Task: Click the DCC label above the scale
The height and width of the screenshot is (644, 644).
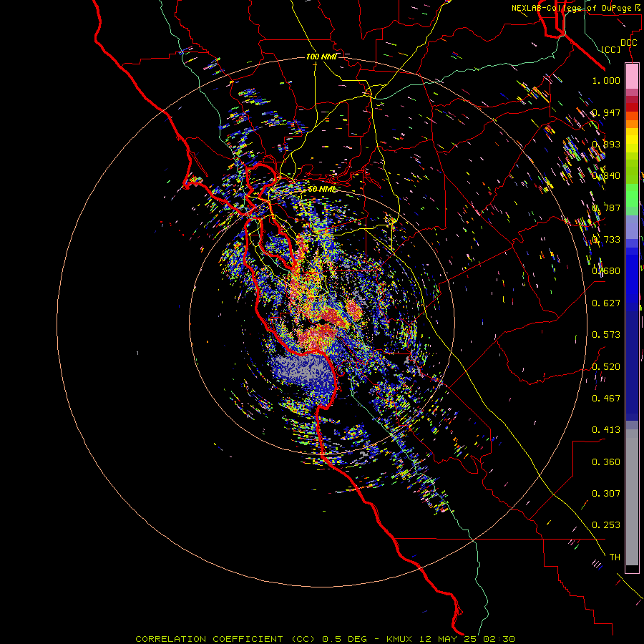Action: tap(628, 43)
